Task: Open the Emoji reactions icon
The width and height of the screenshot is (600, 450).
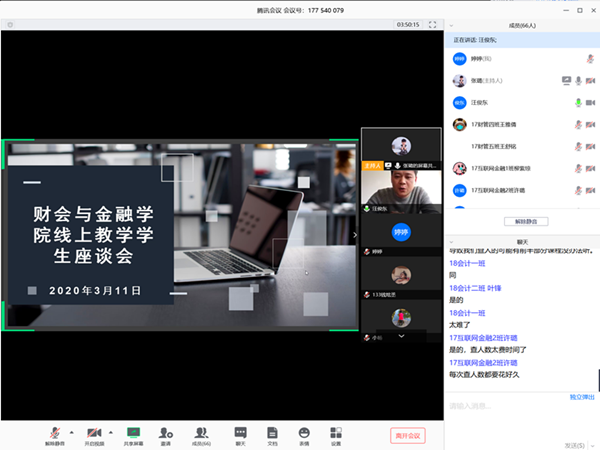Action: [x=304, y=432]
